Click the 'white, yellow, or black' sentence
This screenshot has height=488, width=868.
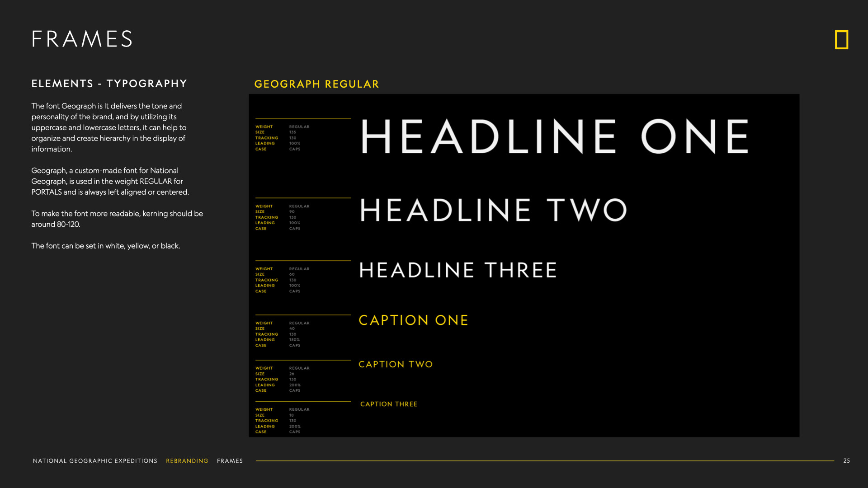106,246
